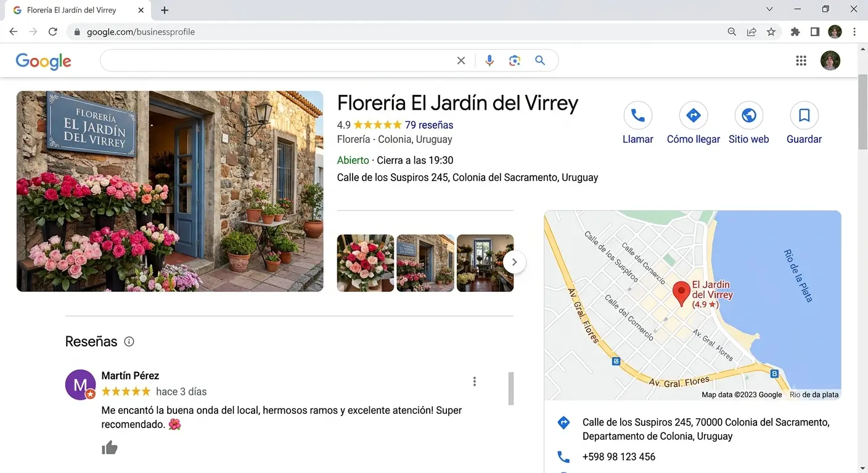This screenshot has height=473, width=868.
Task: Close the Florería El Jardín del Virrey tab
Action: click(141, 10)
